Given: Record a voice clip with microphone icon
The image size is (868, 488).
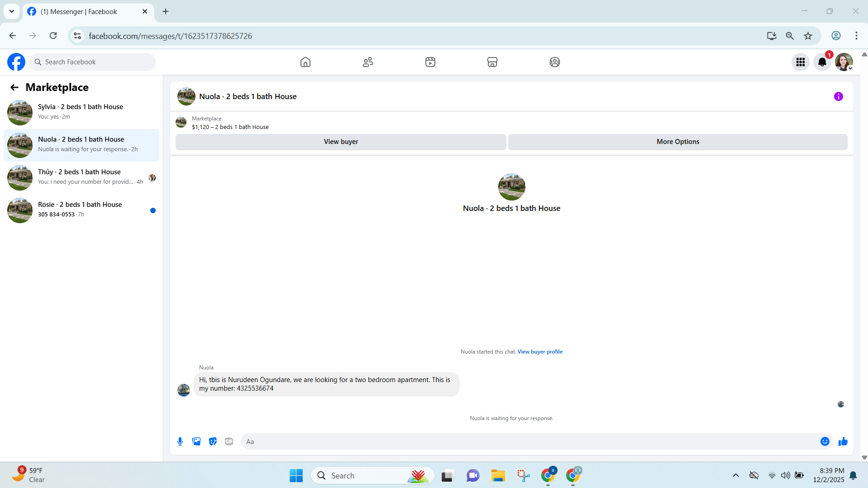Looking at the screenshot, I should [180, 441].
